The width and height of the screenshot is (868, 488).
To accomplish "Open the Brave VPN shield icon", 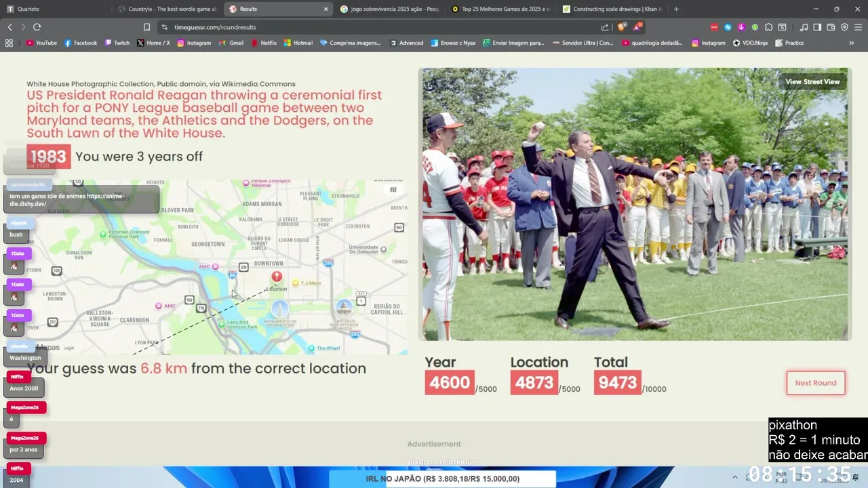I will coord(844,27).
